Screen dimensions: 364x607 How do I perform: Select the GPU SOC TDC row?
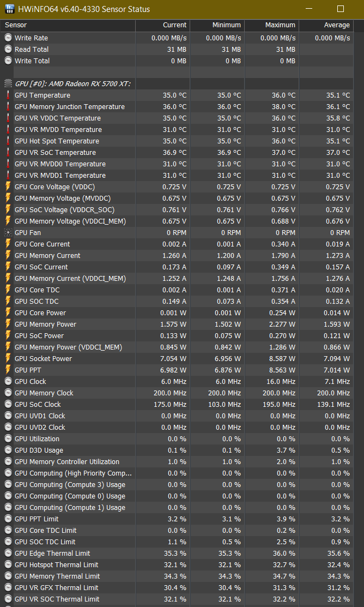pyautogui.click(x=177, y=302)
